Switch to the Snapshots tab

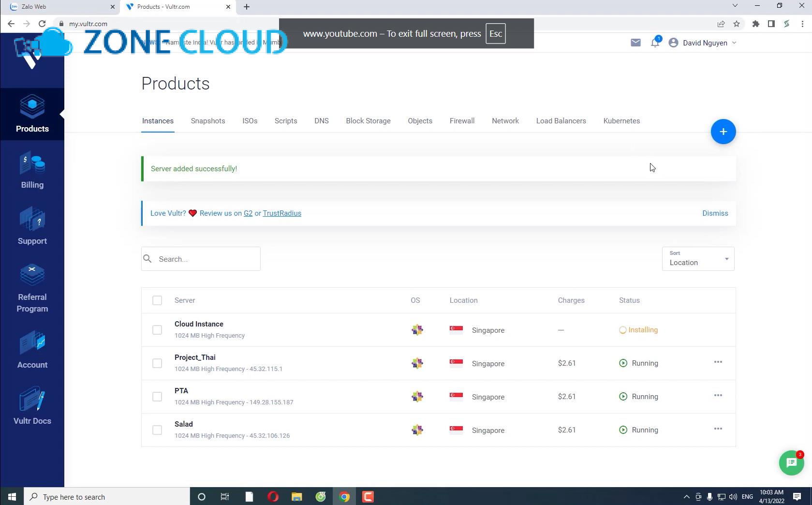point(207,121)
